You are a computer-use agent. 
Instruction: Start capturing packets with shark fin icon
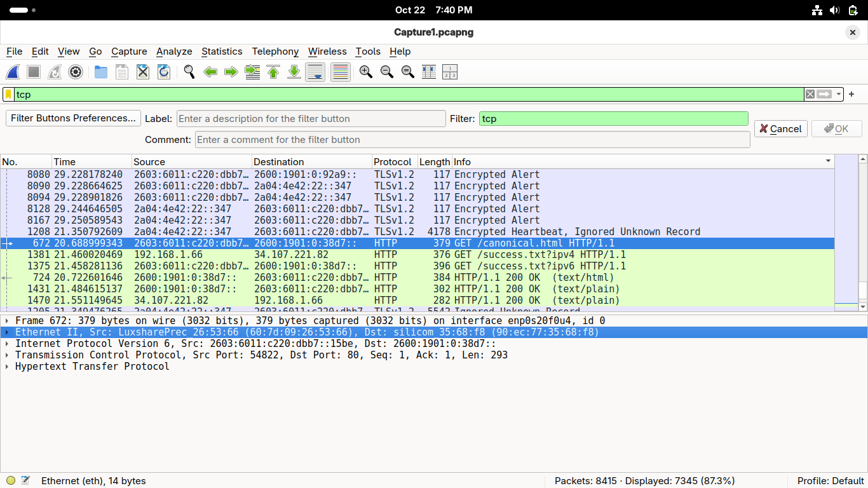coord(13,72)
